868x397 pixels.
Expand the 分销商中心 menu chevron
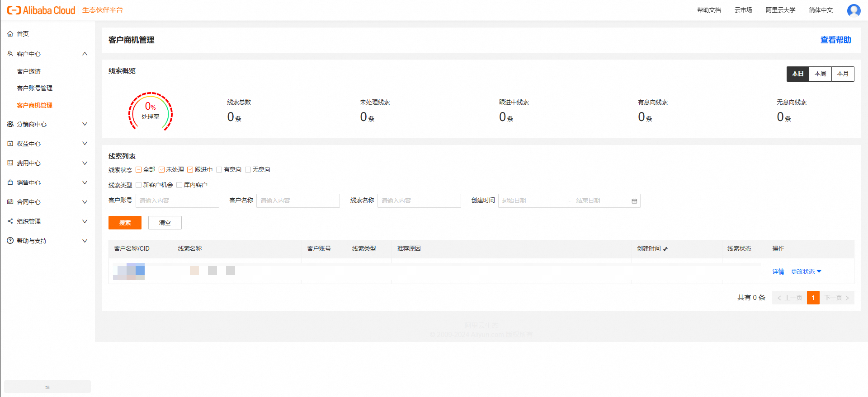click(85, 124)
